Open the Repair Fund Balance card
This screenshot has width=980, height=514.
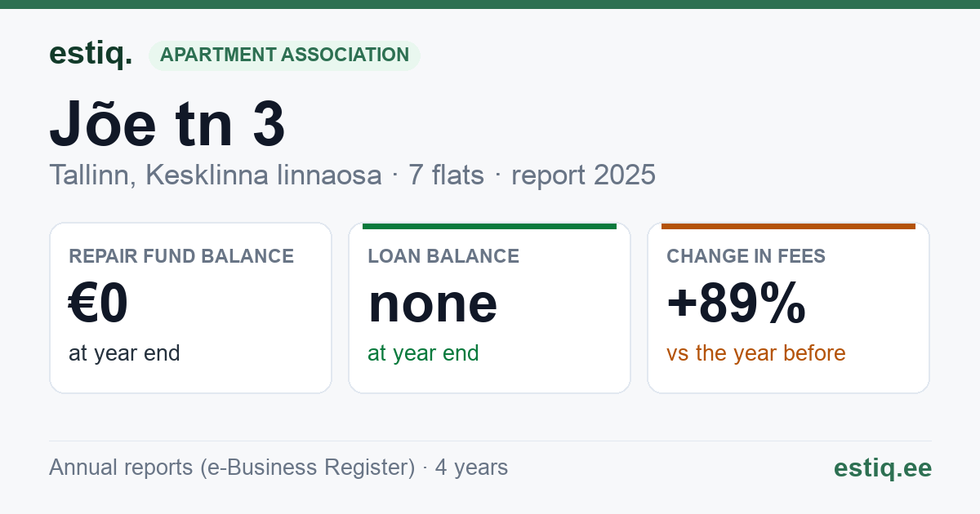tap(190, 308)
